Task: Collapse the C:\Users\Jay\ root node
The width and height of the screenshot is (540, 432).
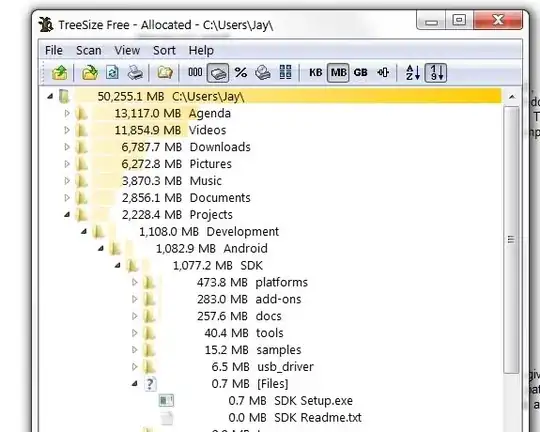Action: [50, 96]
